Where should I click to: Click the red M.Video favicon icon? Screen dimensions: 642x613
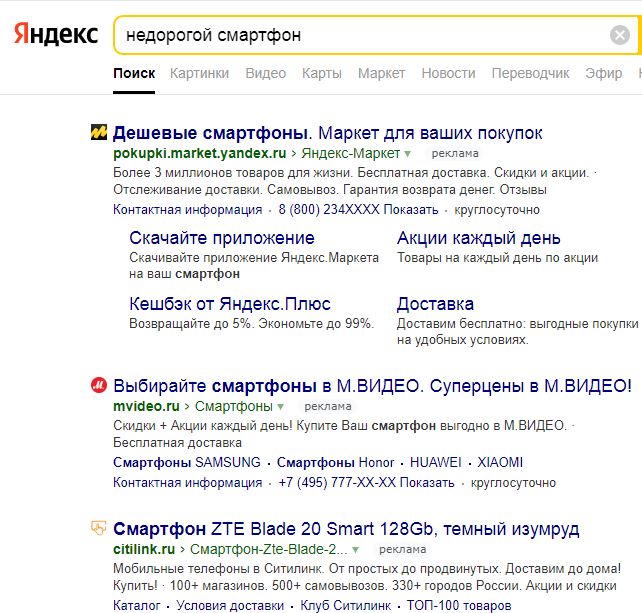click(99, 385)
